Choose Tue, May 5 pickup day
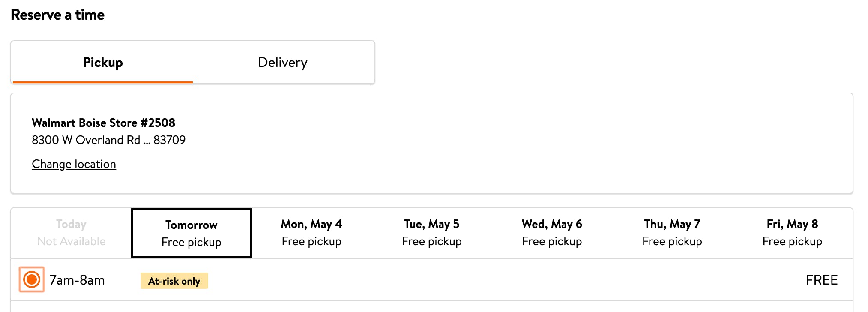Image resolution: width=868 pixels, height=312 pixels. pos(432,233)
